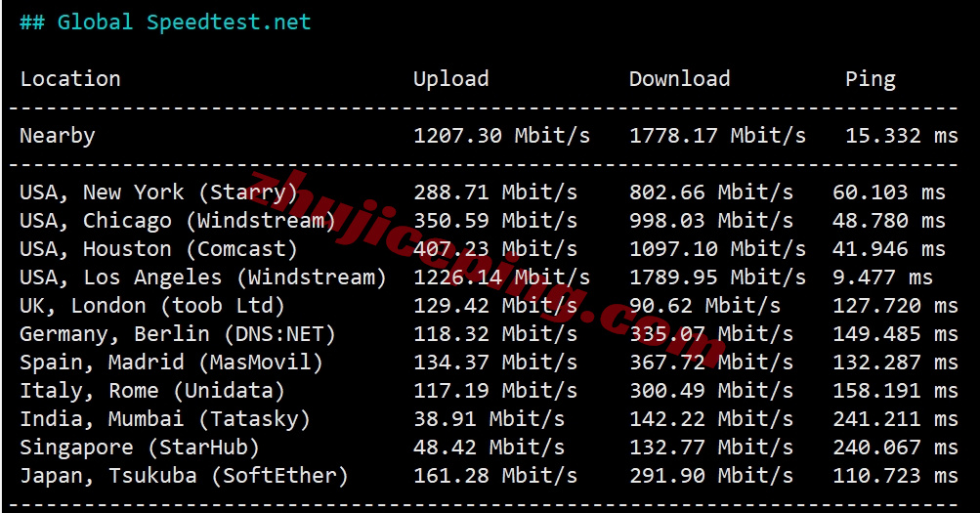The image size is (980, 513).
Task: Select 'Singapore (StarHub)' row label
Action: (140, 448)
